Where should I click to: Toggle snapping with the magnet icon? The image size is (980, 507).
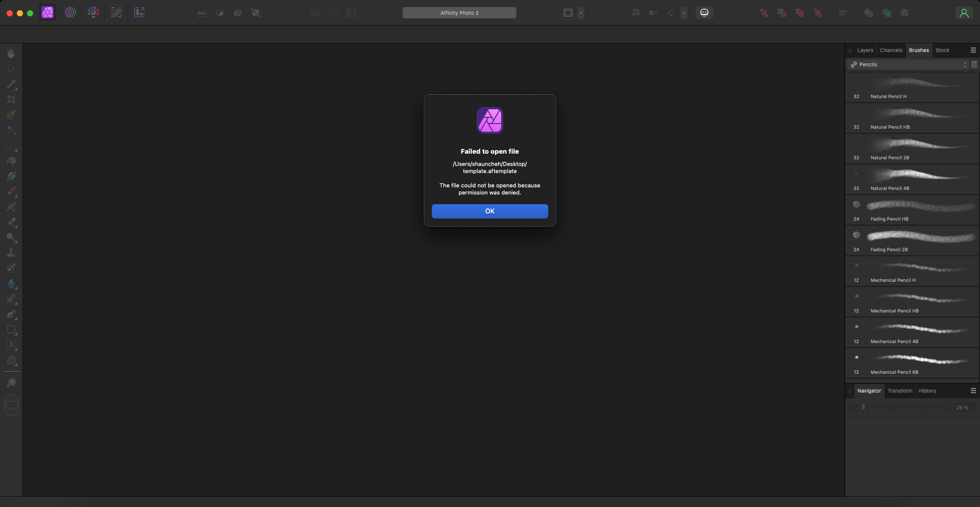(x=672, y=12)
